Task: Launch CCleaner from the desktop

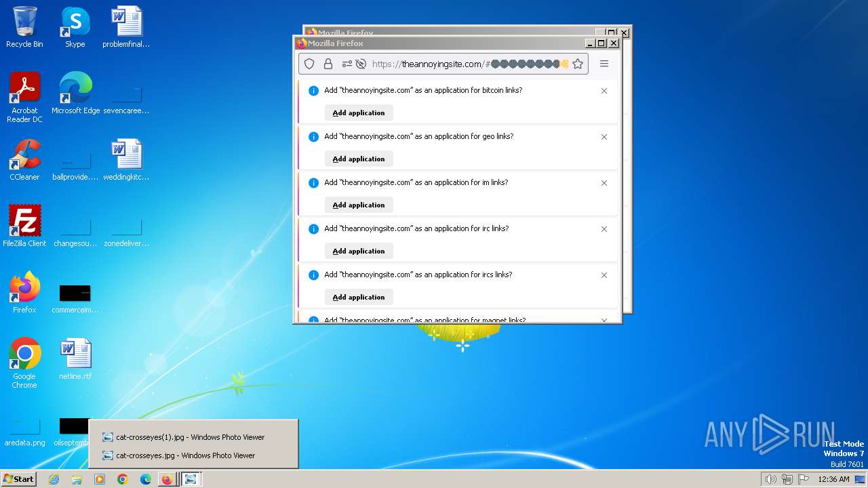Action: point(24,161)
